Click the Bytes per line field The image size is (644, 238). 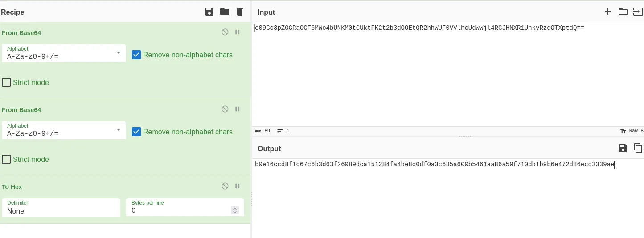pos(185,208)
